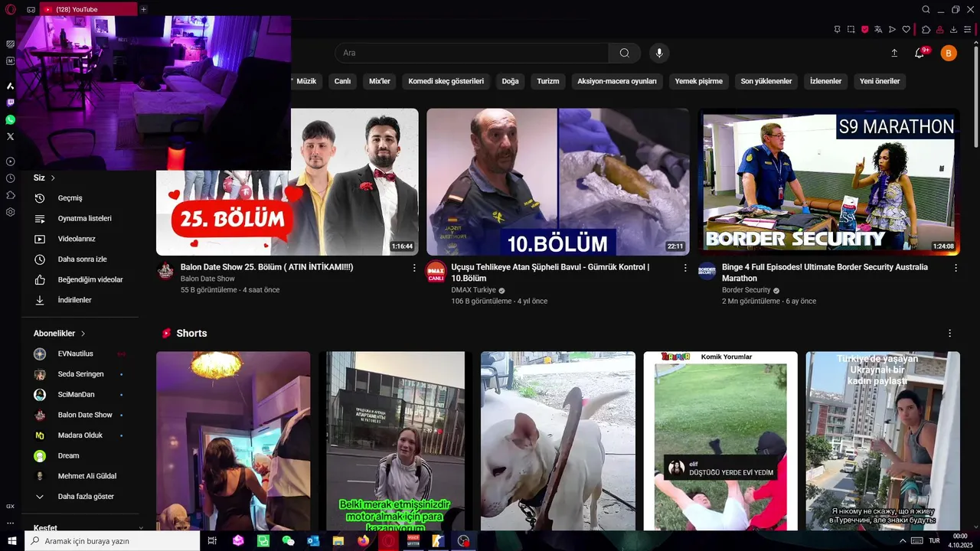Open the translate page icon

878,30
